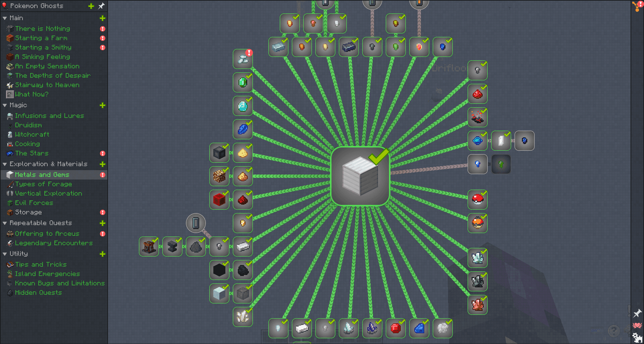This screenshot has width=644, height=344.
Task: Click plus beside Utility group
Action: (x=103, y=254)
